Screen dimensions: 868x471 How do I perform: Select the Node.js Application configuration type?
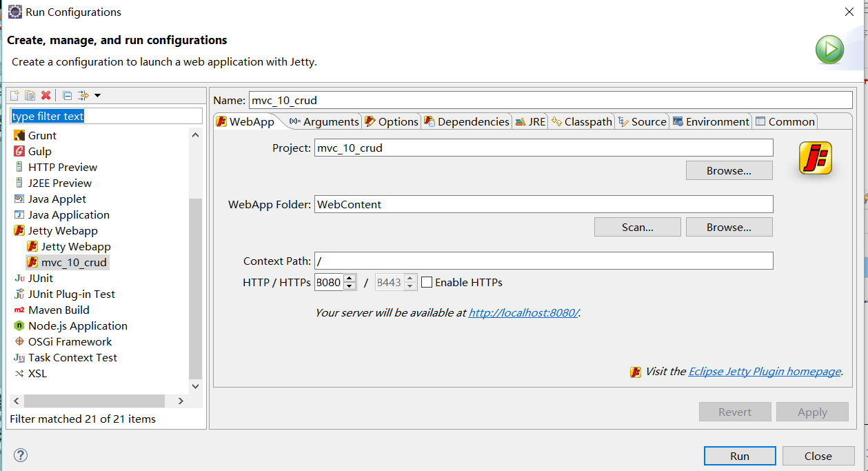click(x=77, y=325)
